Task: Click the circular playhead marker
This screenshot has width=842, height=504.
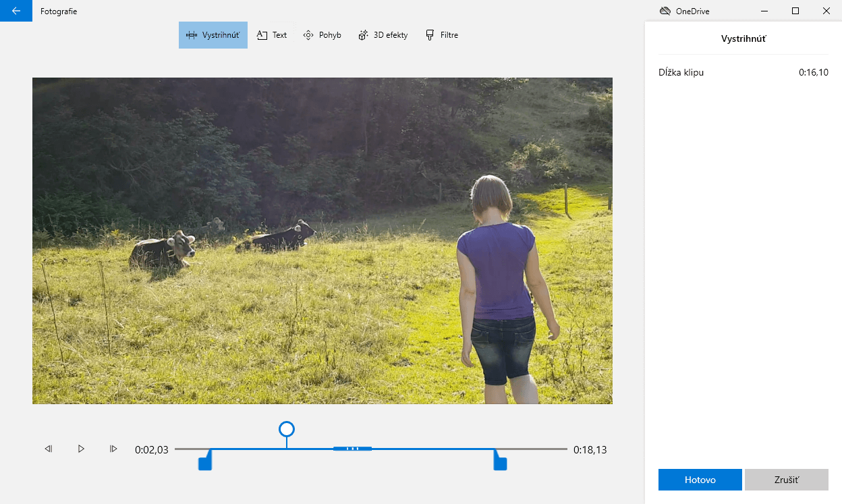Action: 287,429
